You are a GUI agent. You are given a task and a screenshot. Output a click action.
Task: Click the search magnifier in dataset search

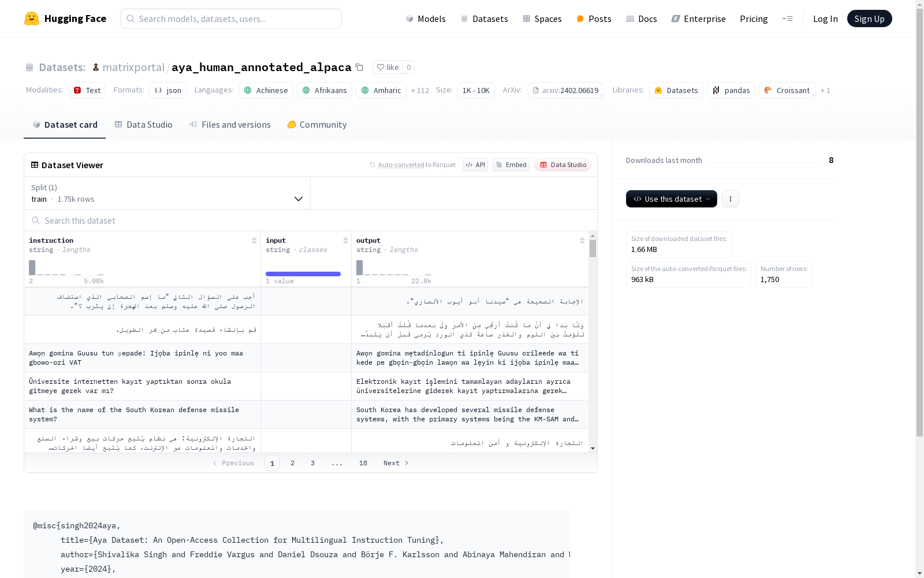(36, 220)
